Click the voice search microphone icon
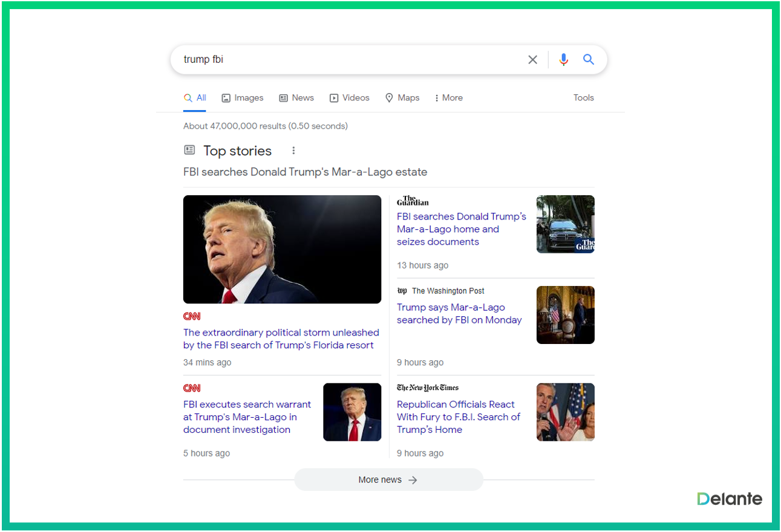This screenshot has height=532, width=781. pos(563,60)
